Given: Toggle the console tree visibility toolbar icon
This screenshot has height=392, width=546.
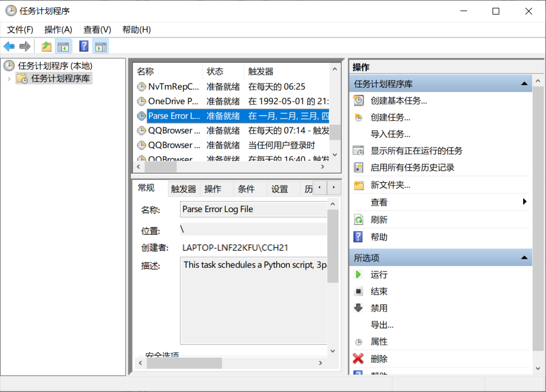Looking at the screenshot, I should point(63,46).
